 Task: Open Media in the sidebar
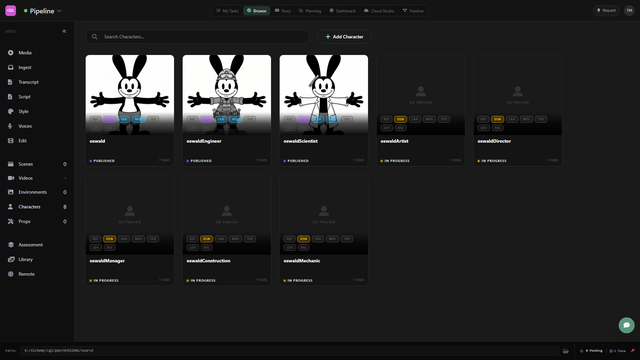point(37,53)
